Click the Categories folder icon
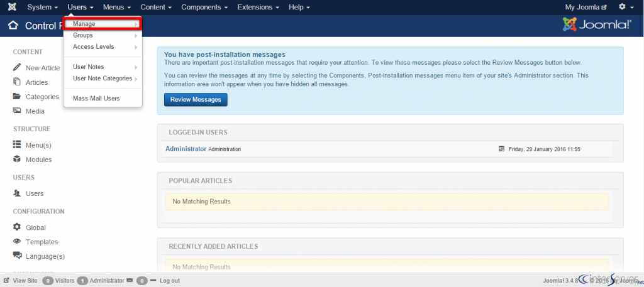 click(17, 96)
